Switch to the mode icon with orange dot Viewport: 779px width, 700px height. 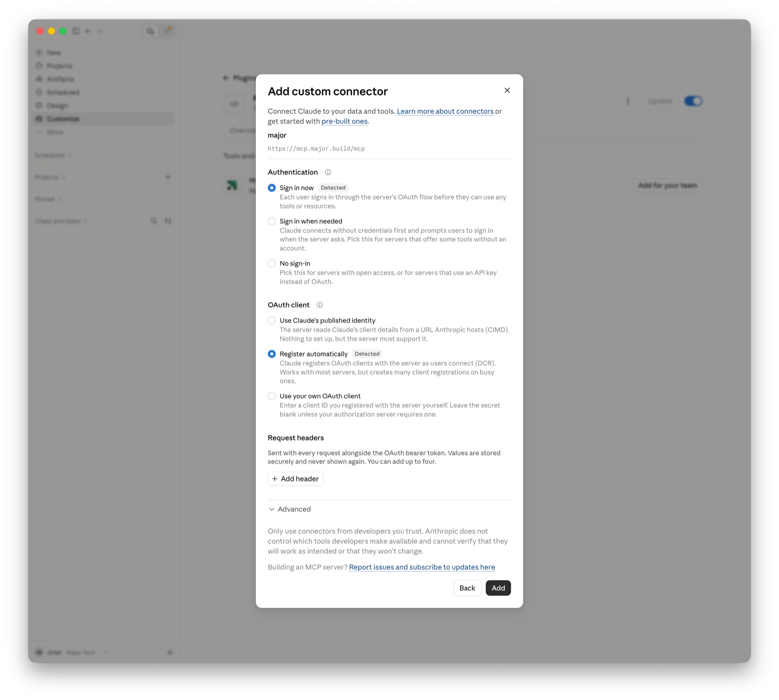tap(167, 31)
